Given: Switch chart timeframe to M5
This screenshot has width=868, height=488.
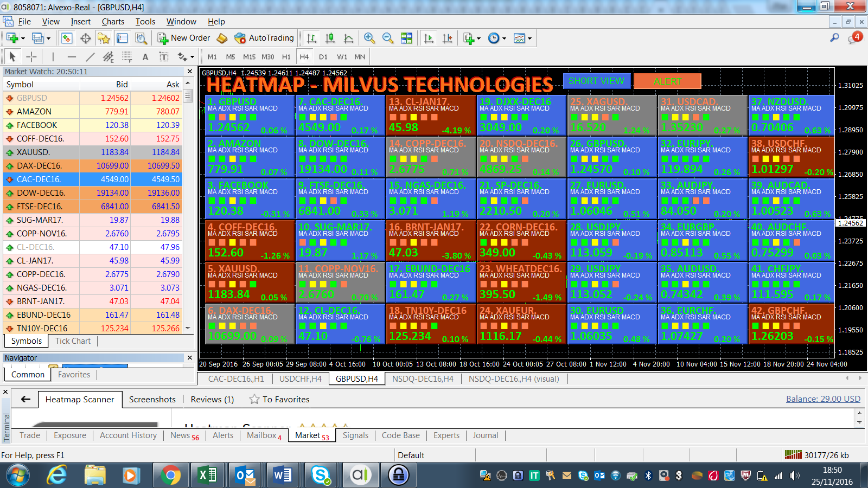Looking at the screenshot, I should pyautogui.click(x=231, y=57).
